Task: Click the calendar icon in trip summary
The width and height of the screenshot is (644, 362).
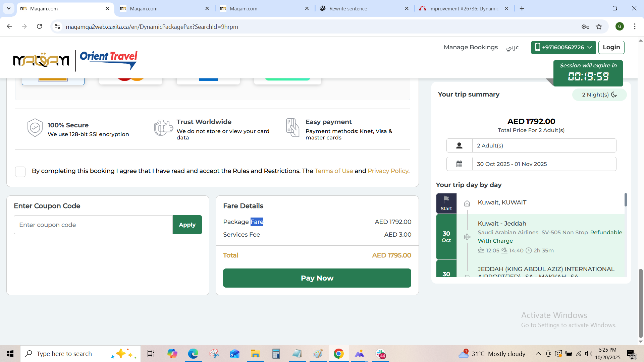Action: pos(459,164)
